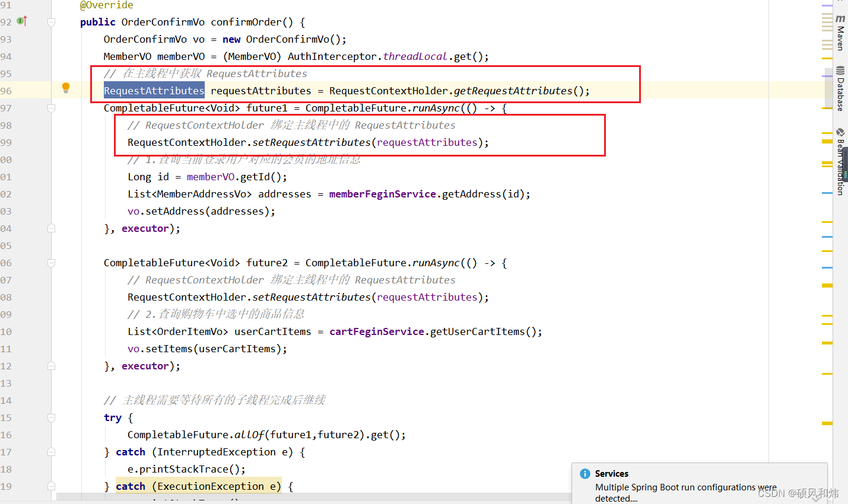Click cartFeginService in the getUserCartItems line
This screenshot has height=504, width=848.
(377, 331)
